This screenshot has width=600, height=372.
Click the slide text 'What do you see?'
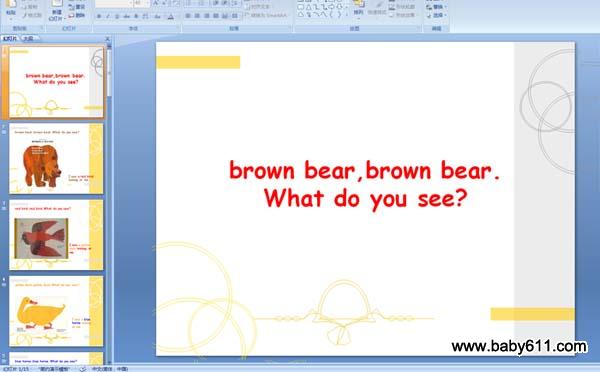[x=366, y=199]
